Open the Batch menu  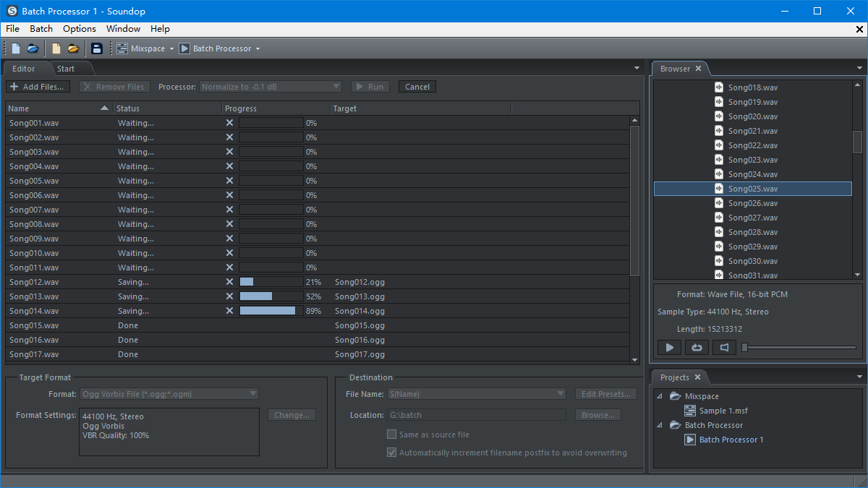41,29
